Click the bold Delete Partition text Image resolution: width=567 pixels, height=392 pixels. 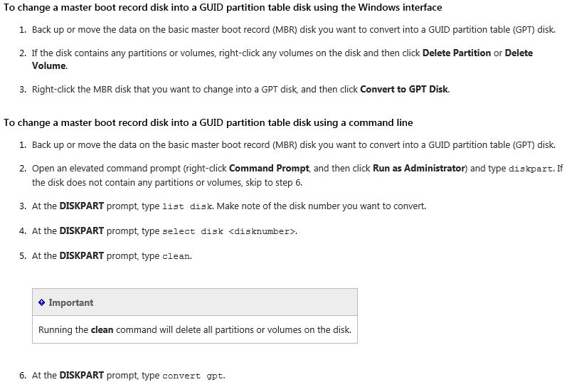(x=456, y=53)
